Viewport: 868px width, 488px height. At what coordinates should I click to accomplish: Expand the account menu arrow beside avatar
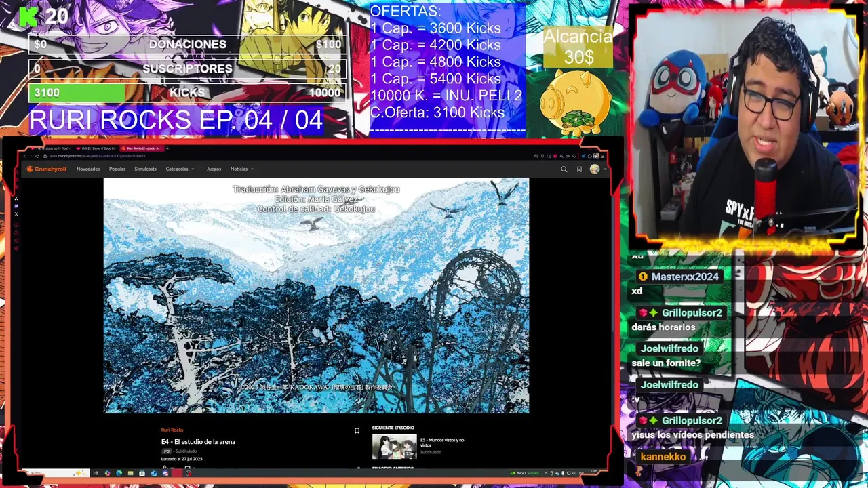click(x=605, y=169)
